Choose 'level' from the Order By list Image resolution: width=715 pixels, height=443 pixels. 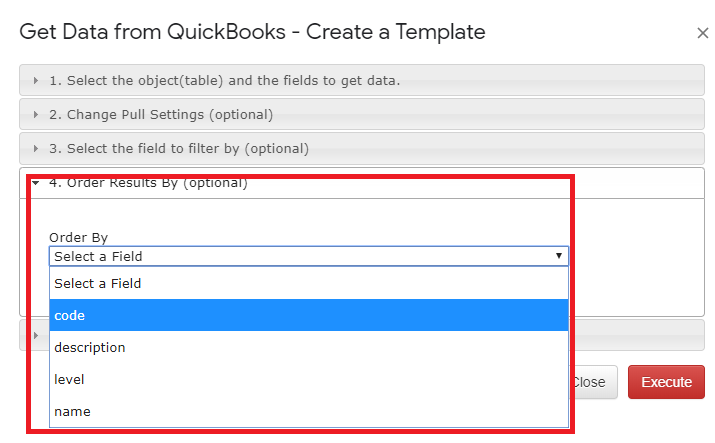pos(309,379)
